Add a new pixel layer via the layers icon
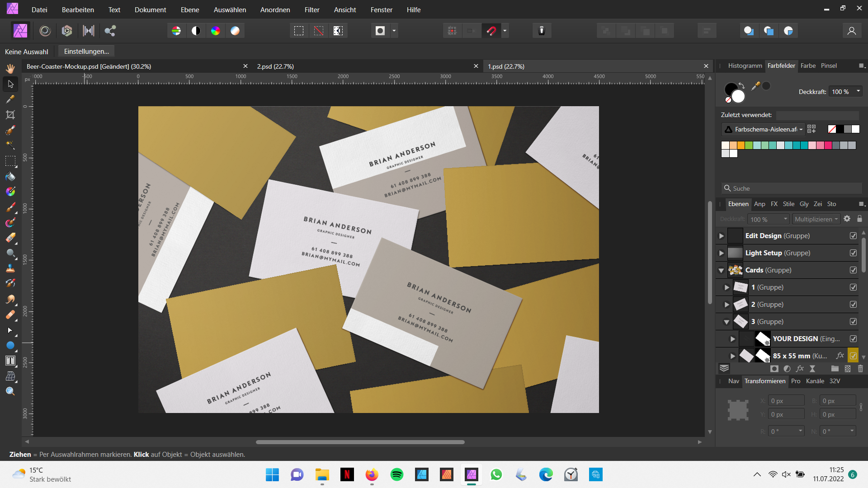Image resolution: width=868 pixels, height=488 pixels. pyautogui.click(x=848, y=369)
